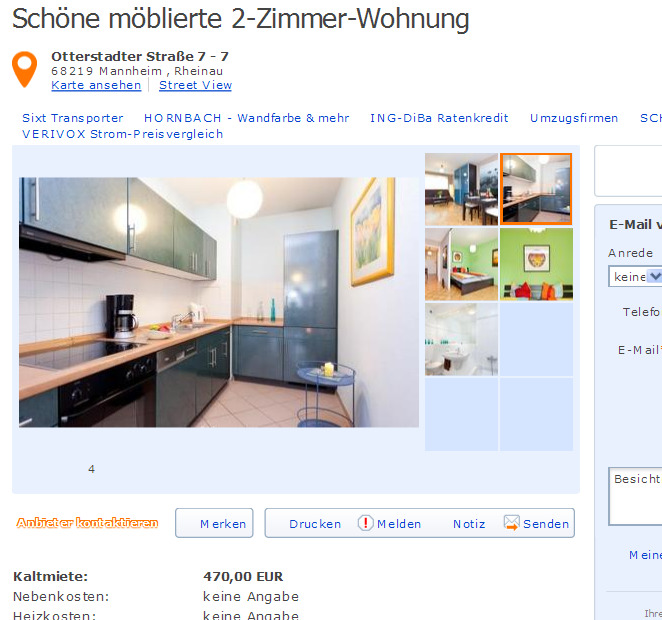
Task: Click Umzugsfirmen link
Action: coord(574,118)
